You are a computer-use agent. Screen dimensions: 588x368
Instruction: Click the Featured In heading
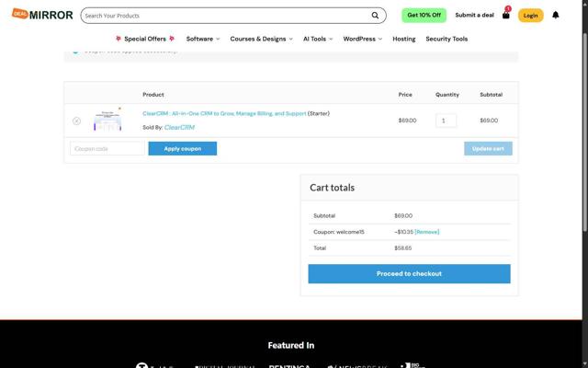291,345
